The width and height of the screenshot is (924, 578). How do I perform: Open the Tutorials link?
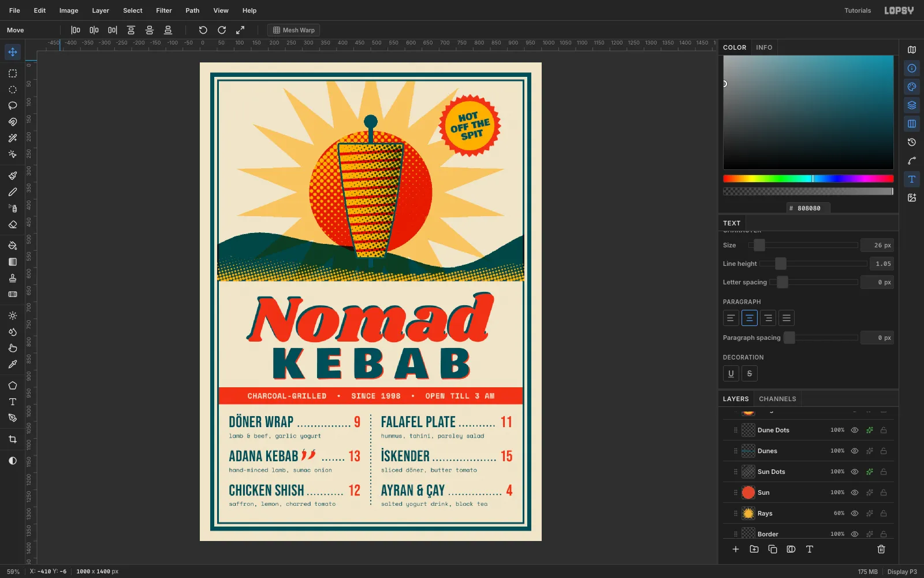click(858, 10)
